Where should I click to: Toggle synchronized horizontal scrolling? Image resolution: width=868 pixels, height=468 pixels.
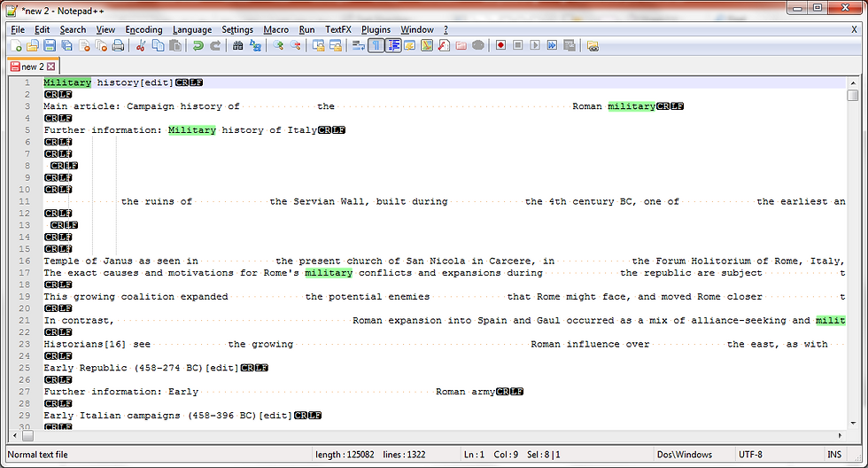pyautogui.click(x=336, y=46)
